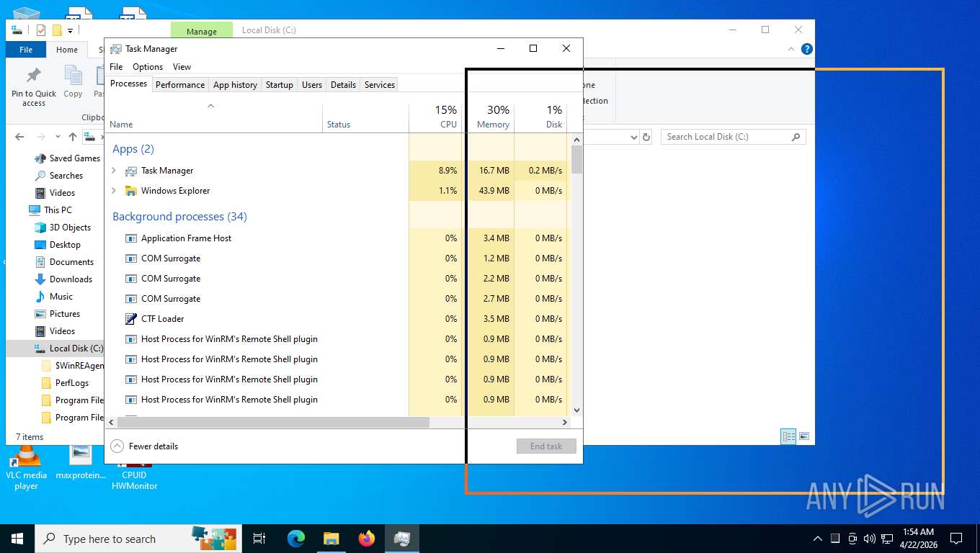Click Pin to Quick access in Explorer ribbon
Viewport: 980px width, 553px height.
(34, 87)
